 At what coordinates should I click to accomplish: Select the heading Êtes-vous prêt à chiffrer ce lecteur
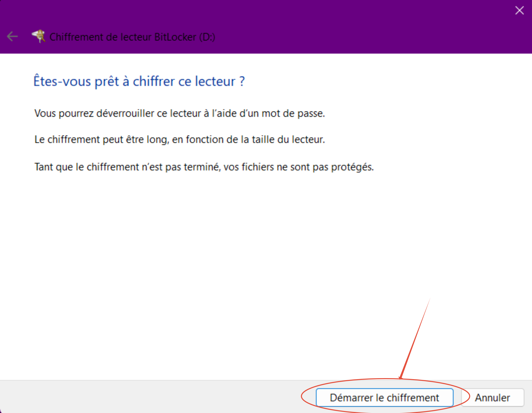139,81
